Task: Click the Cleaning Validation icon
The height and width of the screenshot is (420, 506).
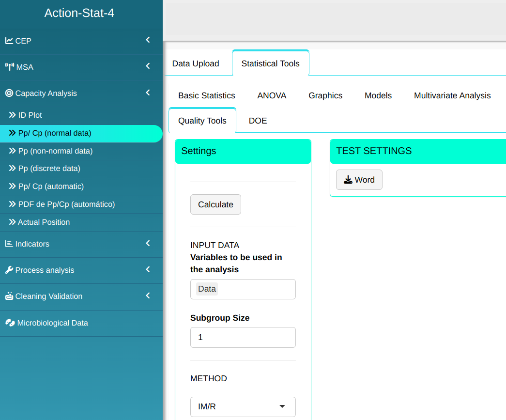Action: [9, 296]
